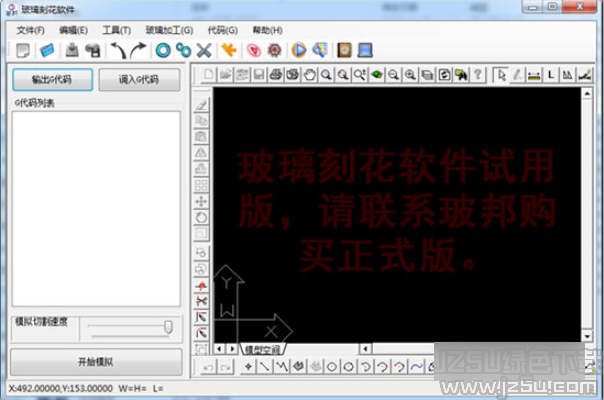Click the L measure icon
604x400 pixels.
coord(551,74)
